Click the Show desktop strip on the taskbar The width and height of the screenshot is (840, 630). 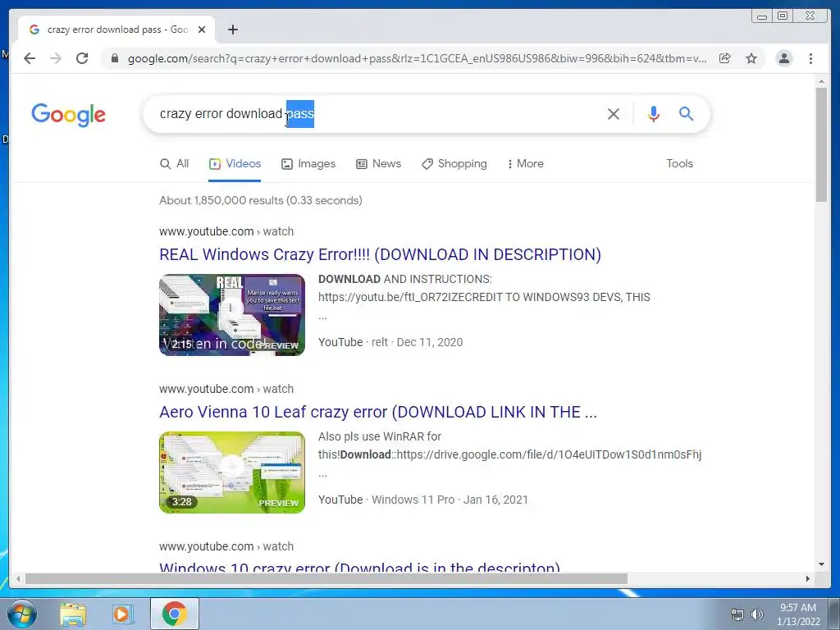834,614
